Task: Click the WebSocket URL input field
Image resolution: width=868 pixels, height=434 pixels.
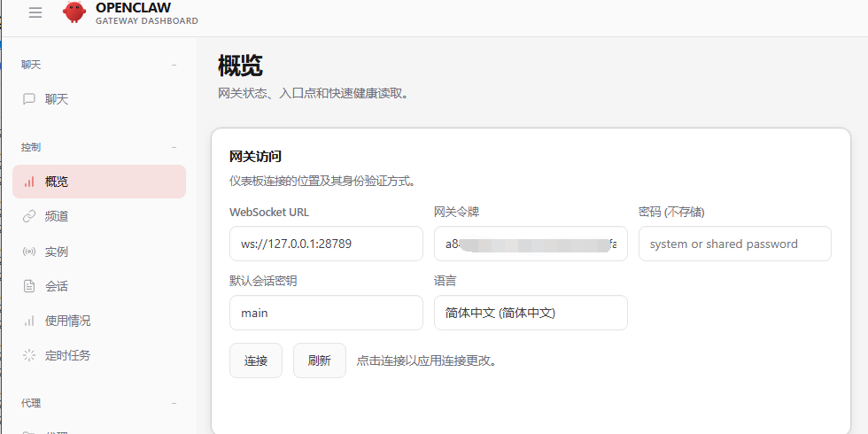Action: [x=326, y=244]
